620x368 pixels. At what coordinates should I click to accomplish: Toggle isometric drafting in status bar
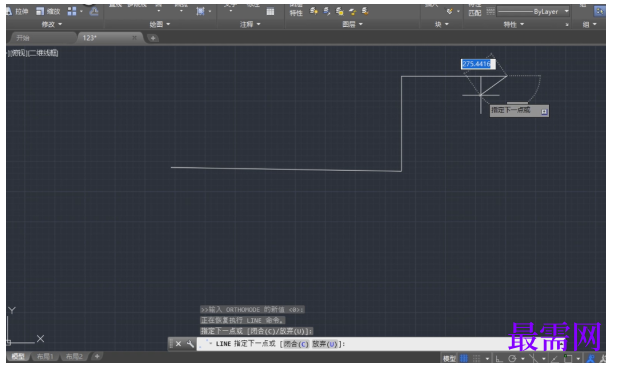pyautogui.click(x=534, y=359)
